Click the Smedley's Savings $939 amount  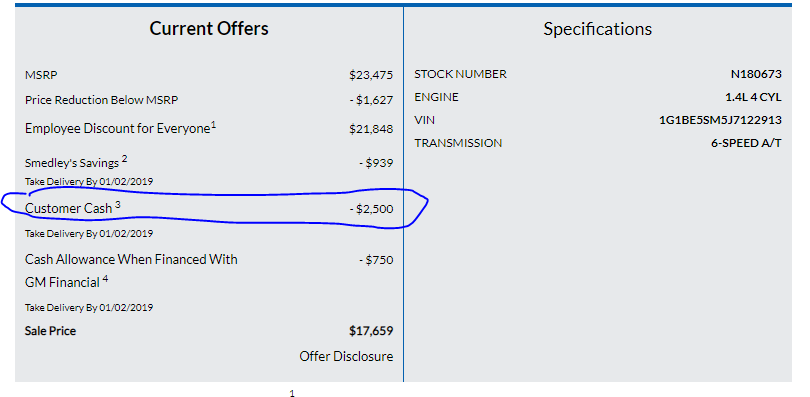pos(376,163)
